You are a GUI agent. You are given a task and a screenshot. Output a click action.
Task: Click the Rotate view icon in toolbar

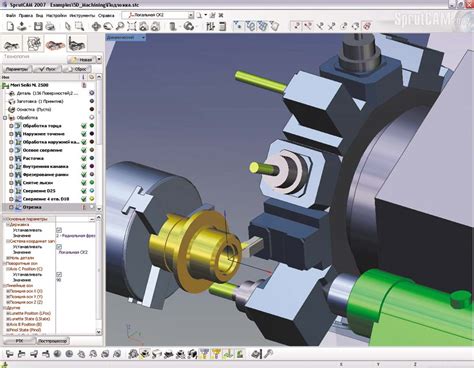[108, 26]
